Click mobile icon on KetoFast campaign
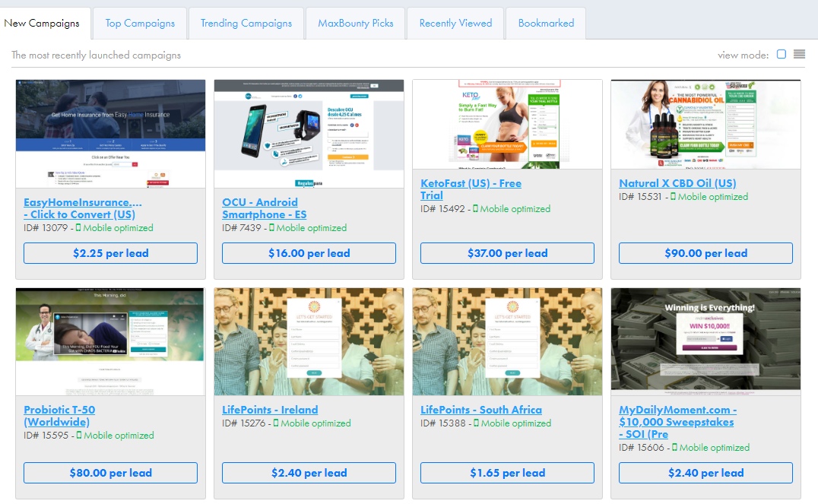The width and height of the screenshot is (818, 504). pyautogui.click(x=475, y=209)
